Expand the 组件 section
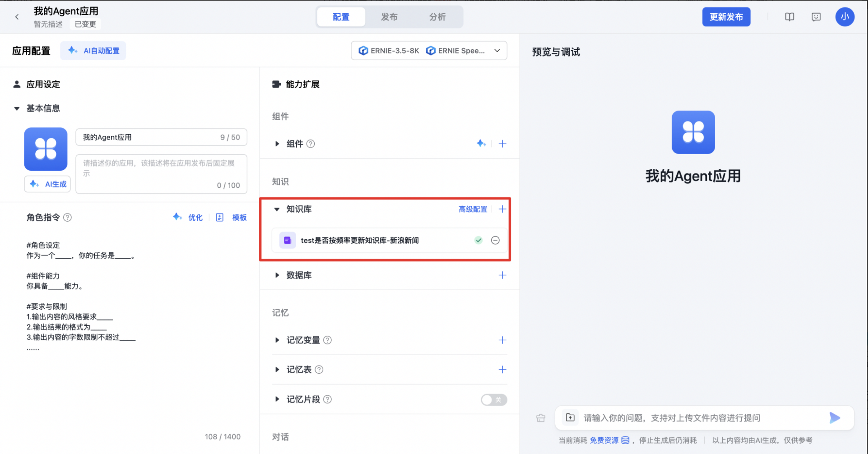Image resolution: width=868 pixels, height=454 pixels. (x=277, y=144)
